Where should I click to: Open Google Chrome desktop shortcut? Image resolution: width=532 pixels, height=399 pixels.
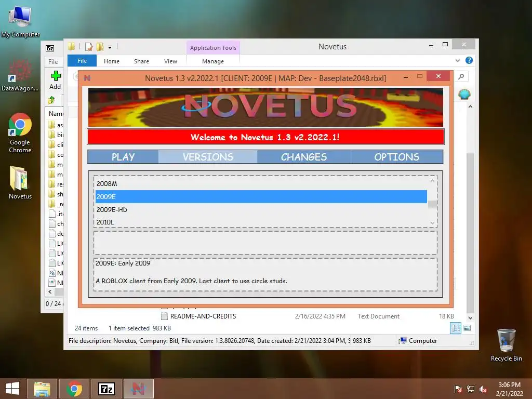pyautogui.click(x=20, y=133)
